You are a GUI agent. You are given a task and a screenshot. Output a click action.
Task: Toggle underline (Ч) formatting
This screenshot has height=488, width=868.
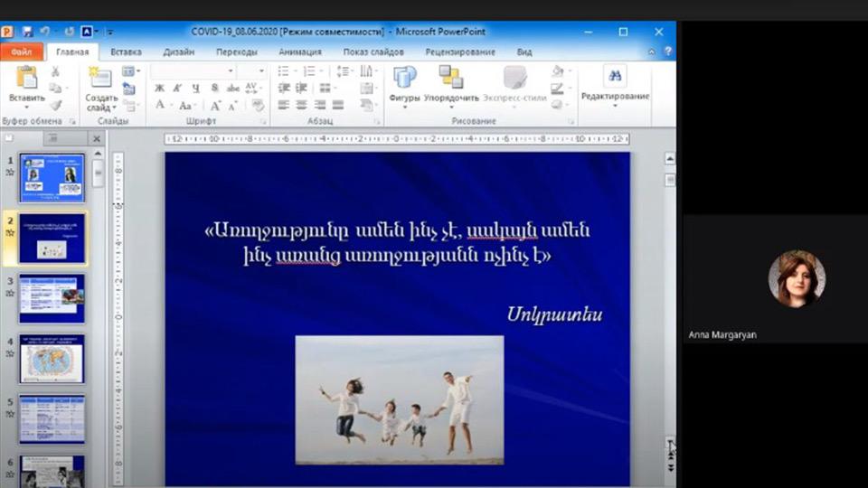click(196, 88)
